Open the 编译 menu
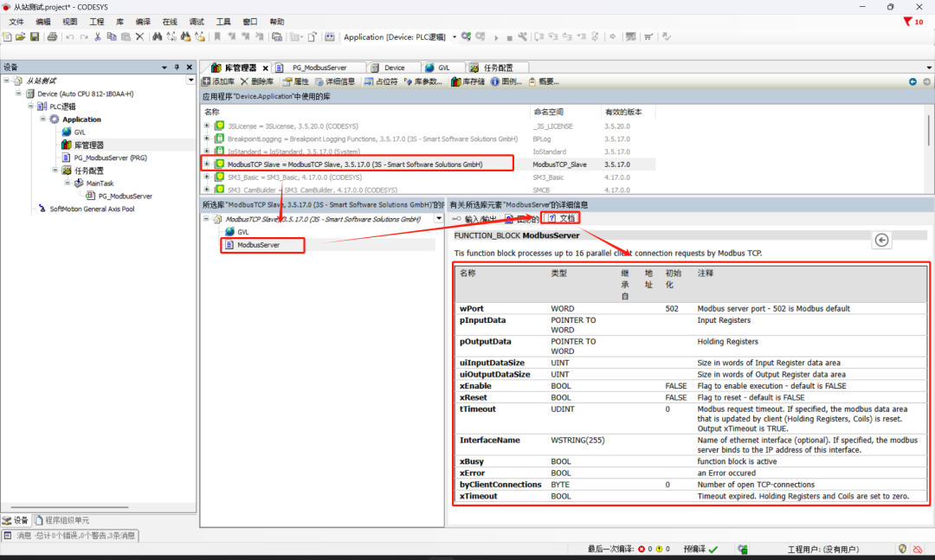The image size is (935, 560). 143,22
